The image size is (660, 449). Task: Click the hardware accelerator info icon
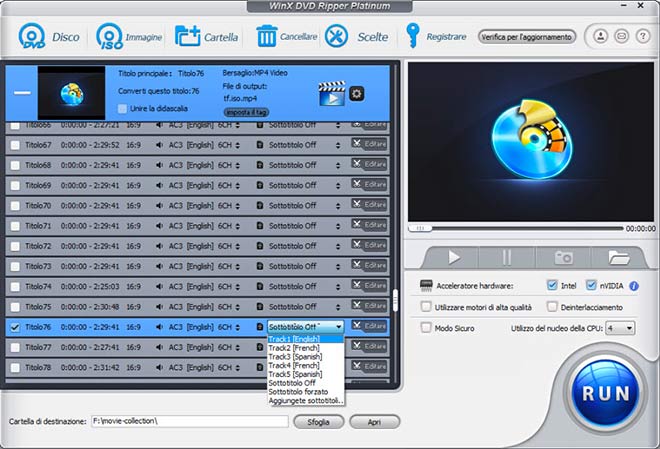[x=633, y=286]
